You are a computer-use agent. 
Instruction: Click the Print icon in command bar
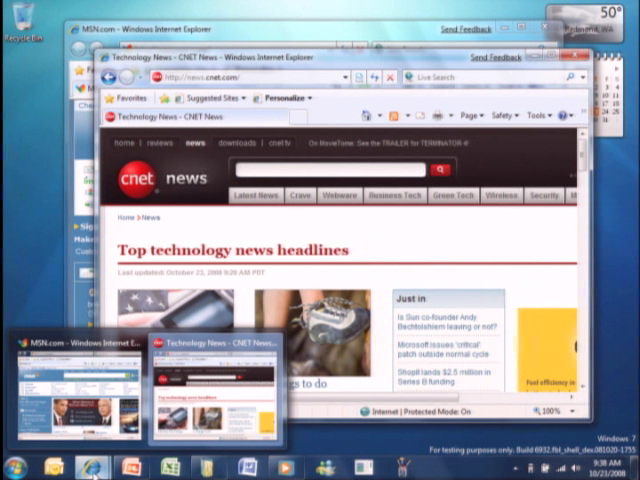click(x=438, y=116)
